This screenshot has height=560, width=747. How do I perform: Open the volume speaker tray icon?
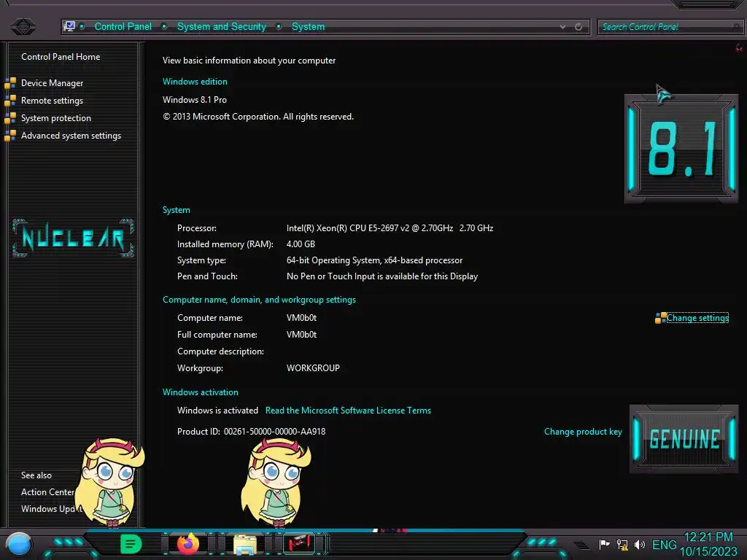click(639, 544)
